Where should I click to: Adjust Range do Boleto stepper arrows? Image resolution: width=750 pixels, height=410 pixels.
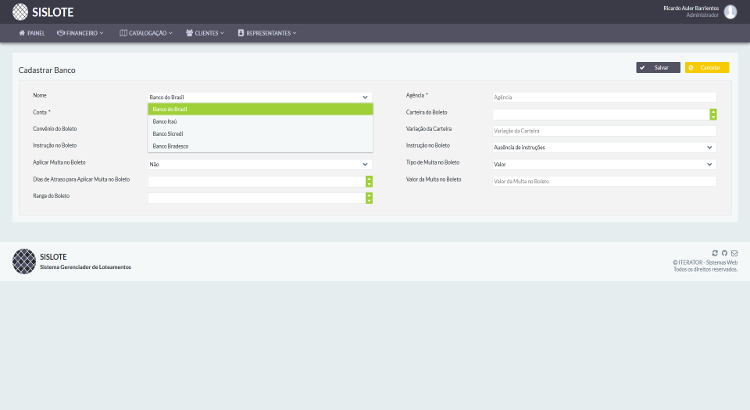point(369,198)
